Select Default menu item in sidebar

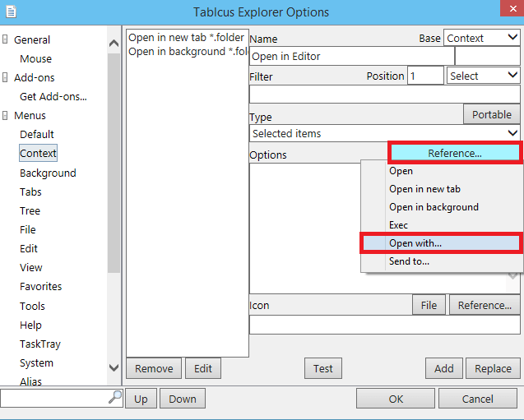coord(37,134)
